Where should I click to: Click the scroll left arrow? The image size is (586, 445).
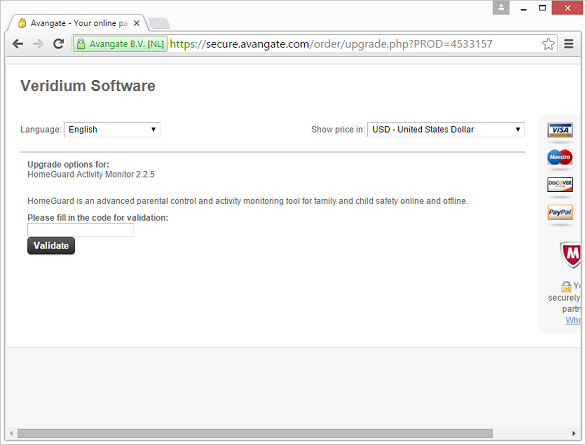[x=12, y=433]
